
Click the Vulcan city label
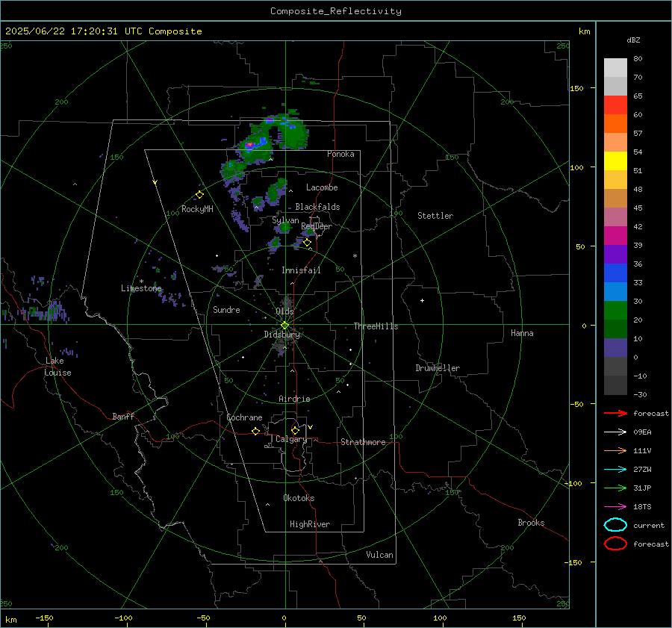tap(380, 555)
